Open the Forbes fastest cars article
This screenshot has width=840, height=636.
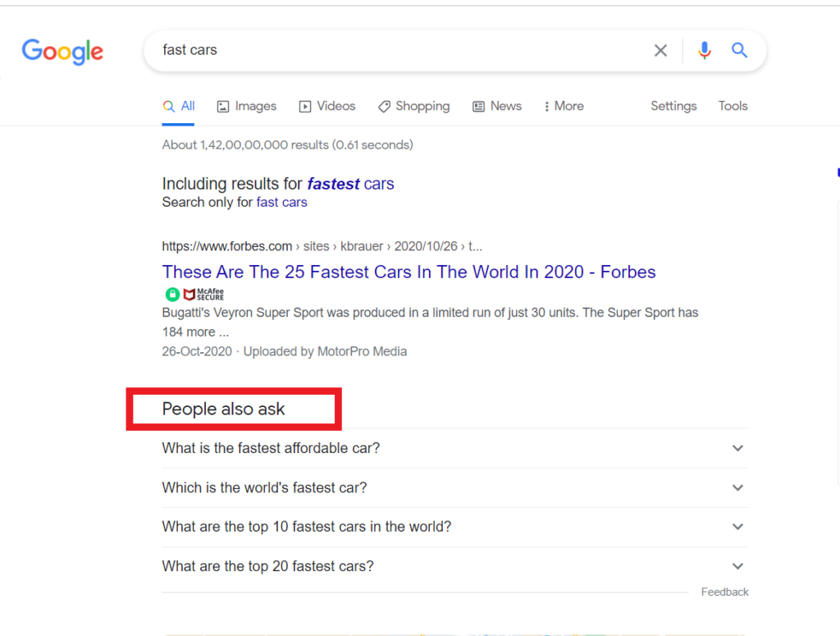click(409, 272)
